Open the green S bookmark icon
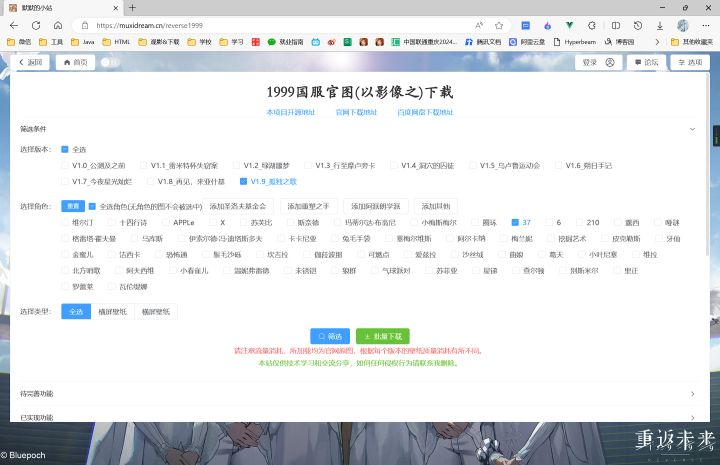Viewport: 720px width, 465px height. pyautogui.click(x=348, y=42)
